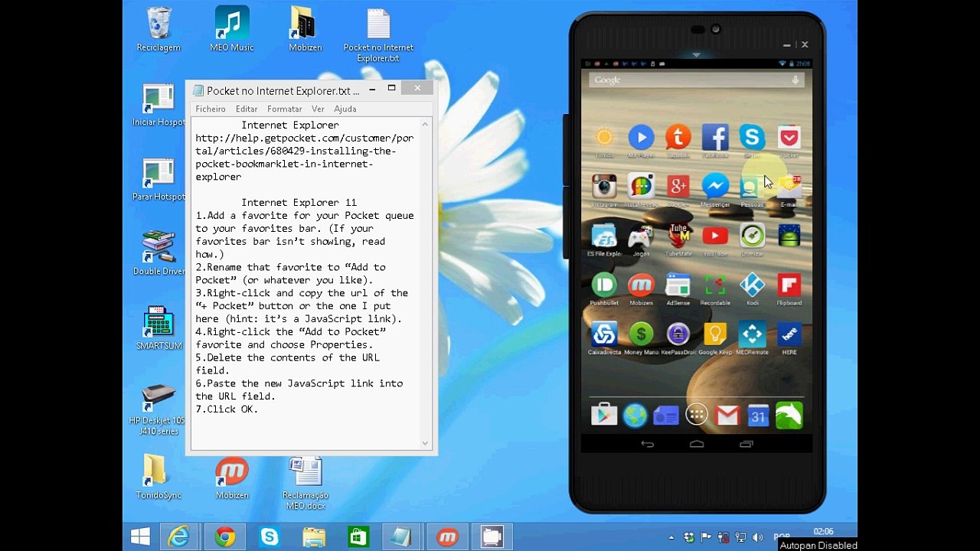Viewport: 980px width, 551px height.
Task: Launch the AdSense app
Action: pyautogui.click(x=678, y=285)
